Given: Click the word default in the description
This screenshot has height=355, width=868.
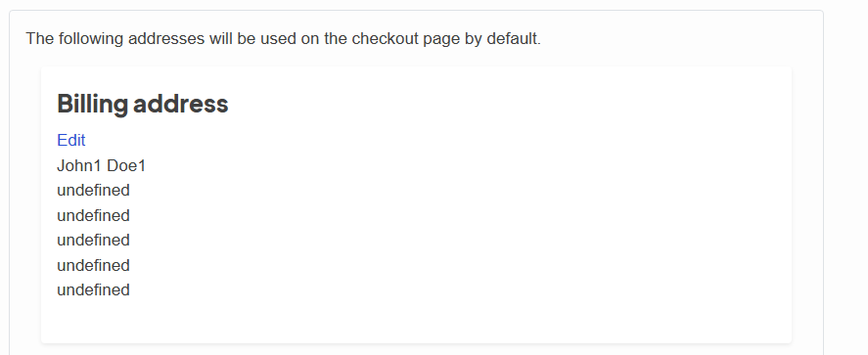Looking at the screenshot, I should pos(513,39).
